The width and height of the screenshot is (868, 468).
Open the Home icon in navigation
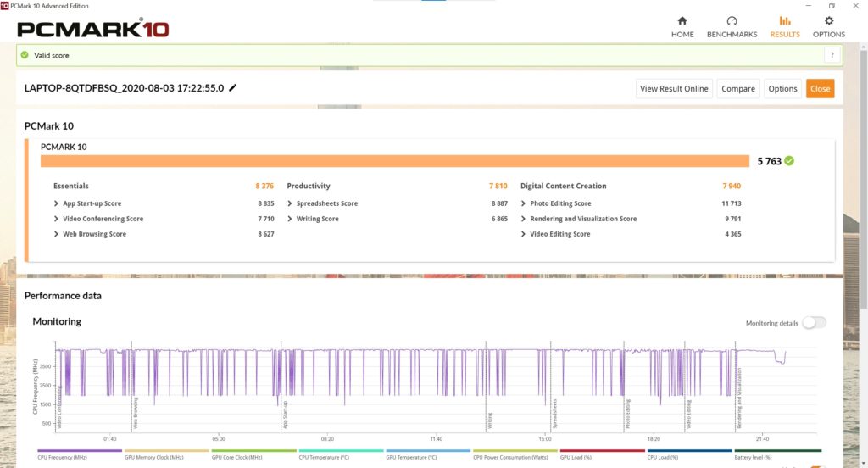pyautogui.click(x=682, y=21)
